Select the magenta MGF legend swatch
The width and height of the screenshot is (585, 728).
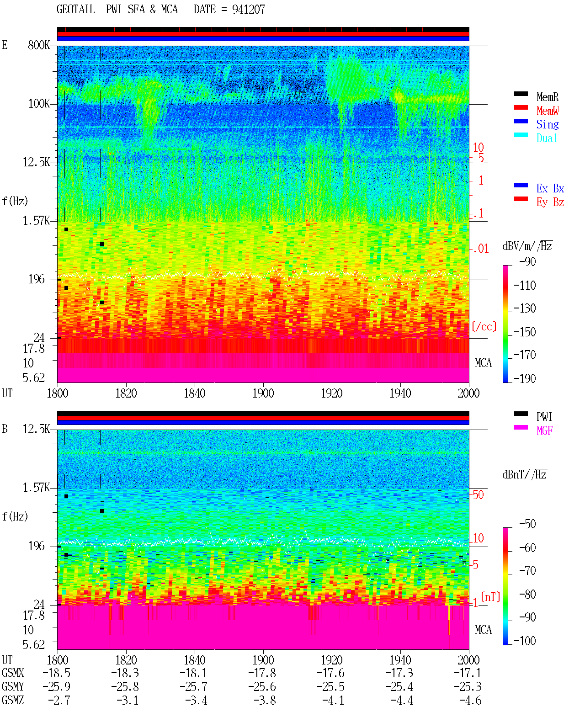click(521, 427)
